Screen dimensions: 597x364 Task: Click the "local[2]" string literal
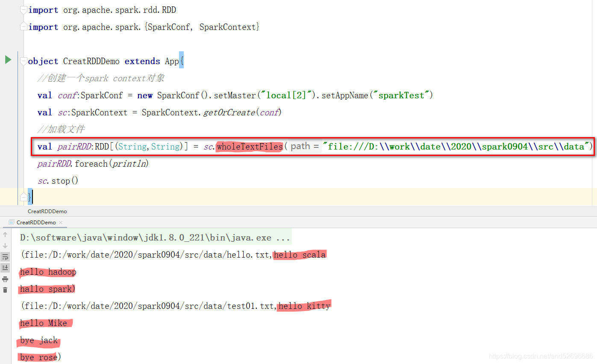point(286,95)
